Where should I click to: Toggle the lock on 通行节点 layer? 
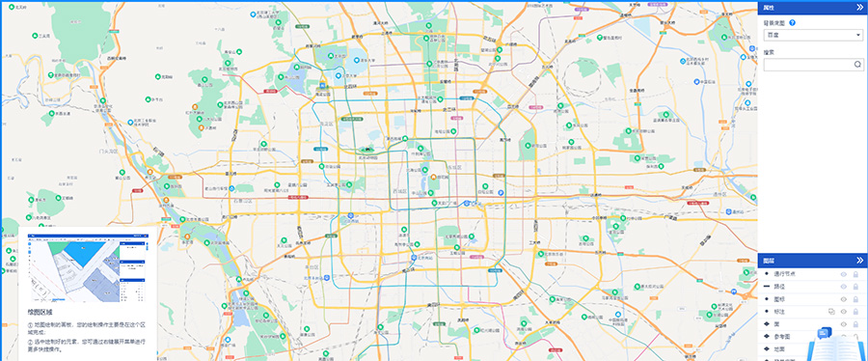pos(855,273)
